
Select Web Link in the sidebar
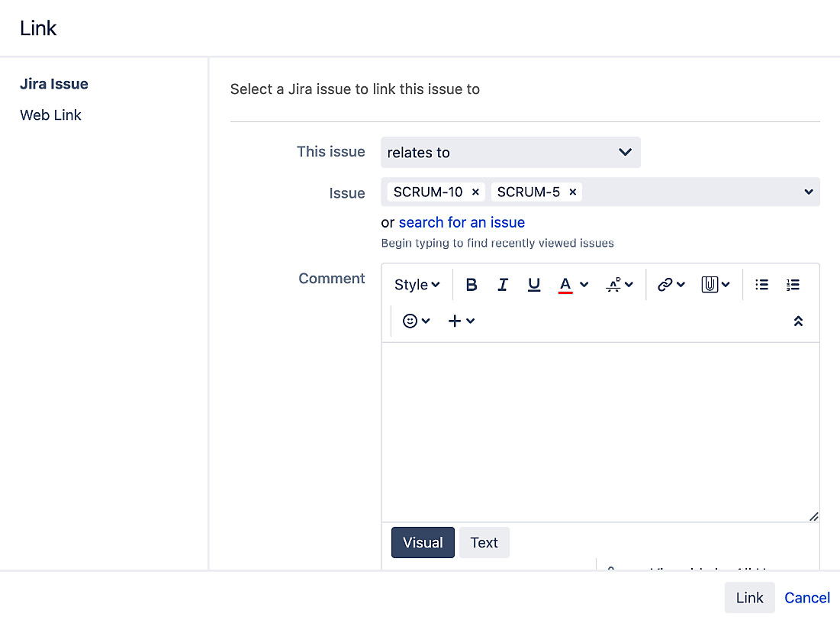coord(50,115)
